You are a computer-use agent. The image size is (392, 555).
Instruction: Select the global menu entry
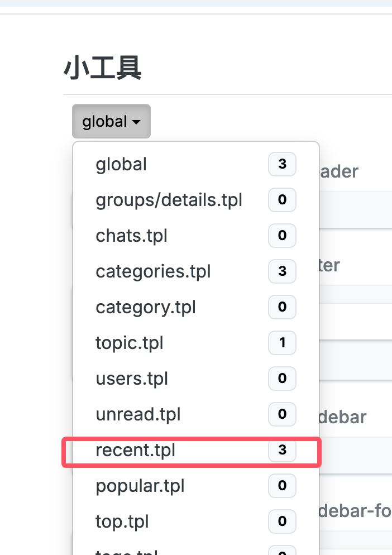coord(121,164)
